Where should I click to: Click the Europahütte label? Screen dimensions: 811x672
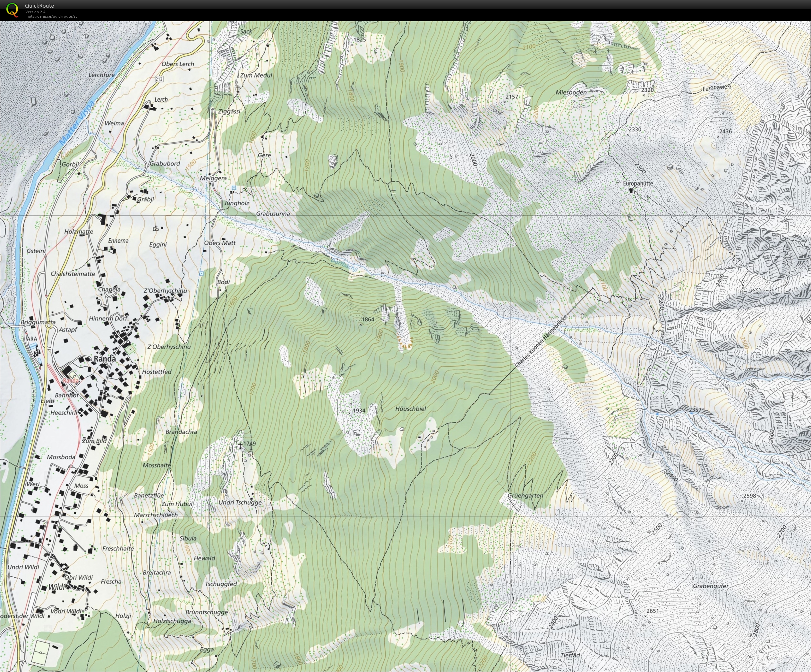pyautogui.click(x=638, y=183)
